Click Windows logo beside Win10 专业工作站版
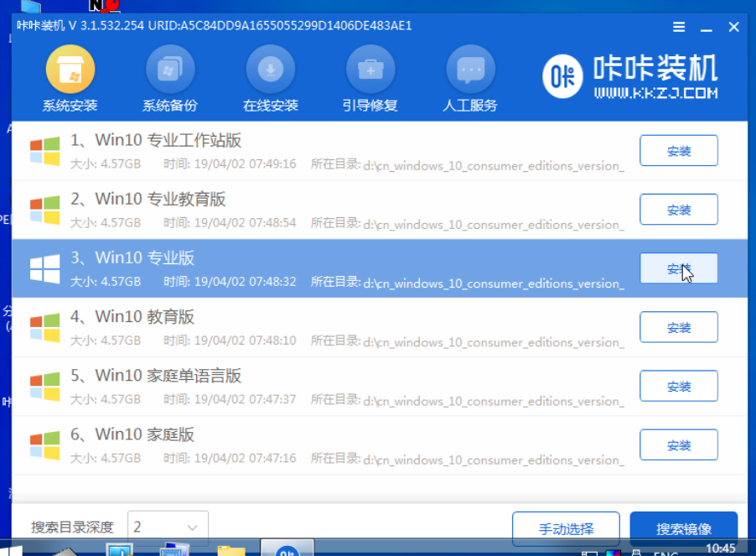This screenshot has width=756, height=556. (45, 151)
